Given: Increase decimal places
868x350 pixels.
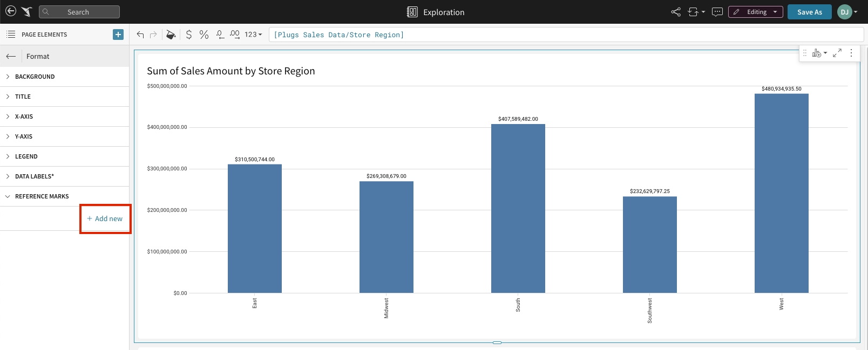Looking at the screenshot, I should point(234,35).
